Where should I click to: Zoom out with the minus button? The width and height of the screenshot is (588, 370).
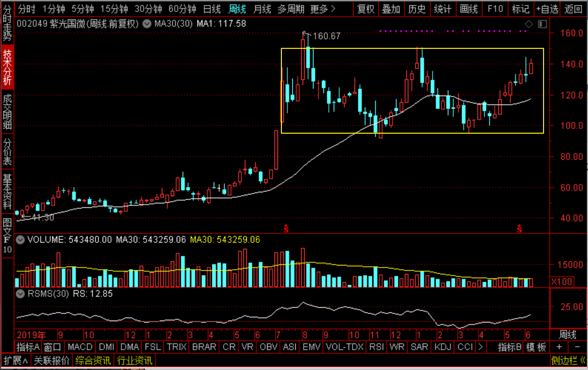(x=577, y=347)
